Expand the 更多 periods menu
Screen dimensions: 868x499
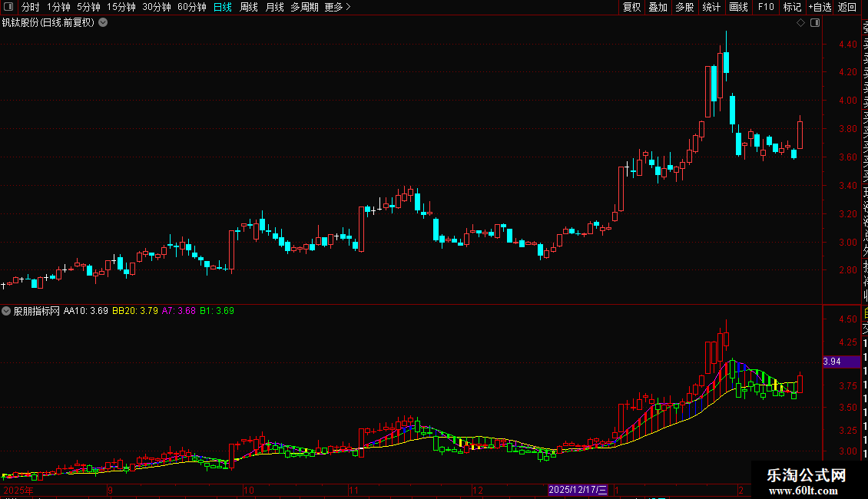pos(338,7)
